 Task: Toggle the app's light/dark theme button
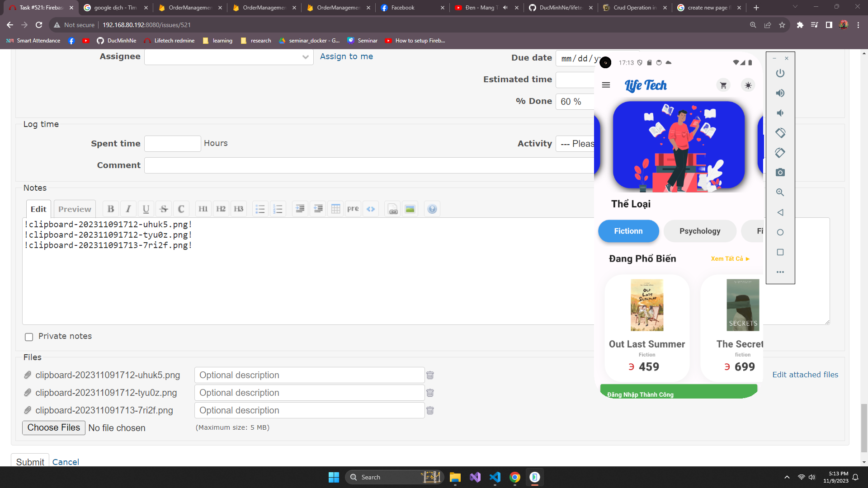pos(748,85)
